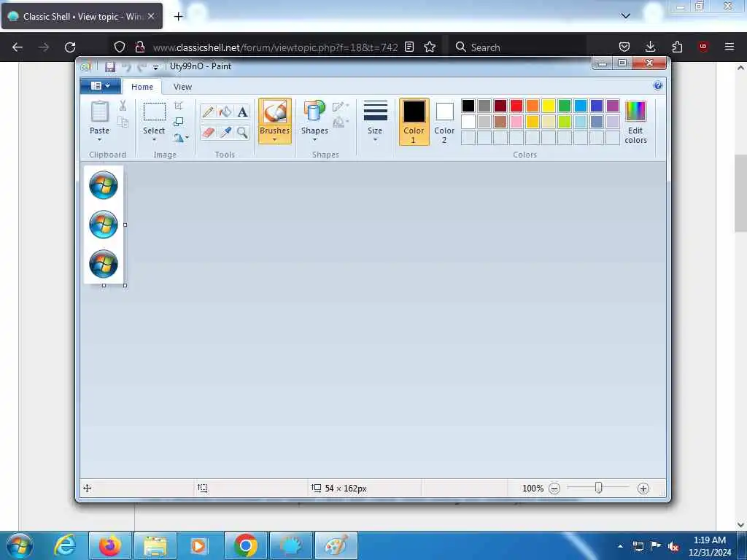Open Firefox extensions puzzle icon
This screenshot has height=560, width=747.
coord(677,47)
